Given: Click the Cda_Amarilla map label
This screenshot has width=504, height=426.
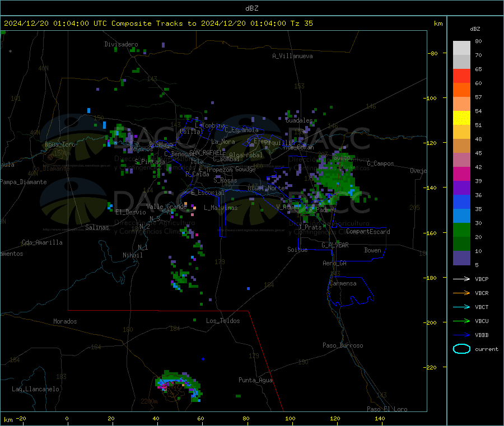Looking at the screenshot, I should coord(42,242).
